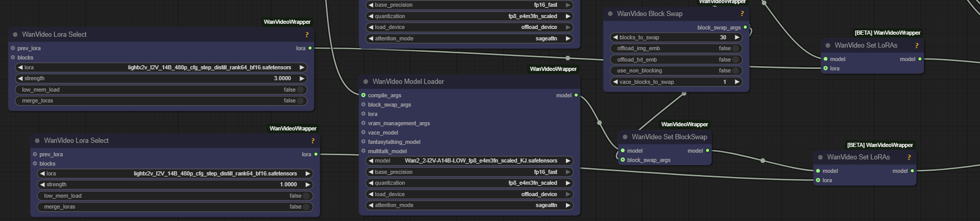Open lora file dropdown above strength 3.0000
This screenshot has height=221, width=980.
pyautogui.click(x=161, y=67)
